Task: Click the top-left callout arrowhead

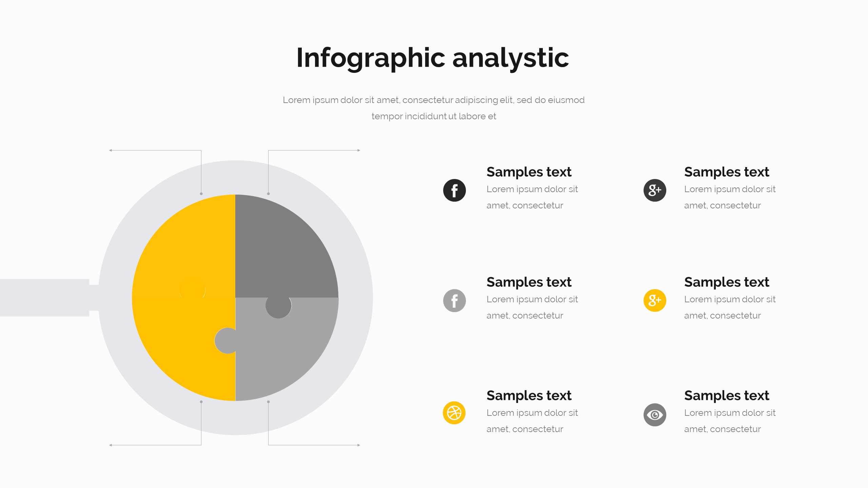Action: coord(111,150)
